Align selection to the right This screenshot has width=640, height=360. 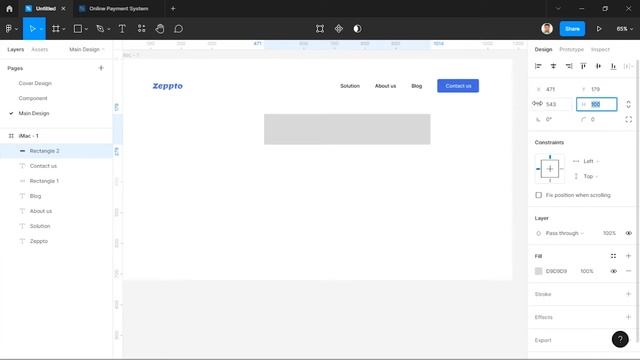click(569, 66)
